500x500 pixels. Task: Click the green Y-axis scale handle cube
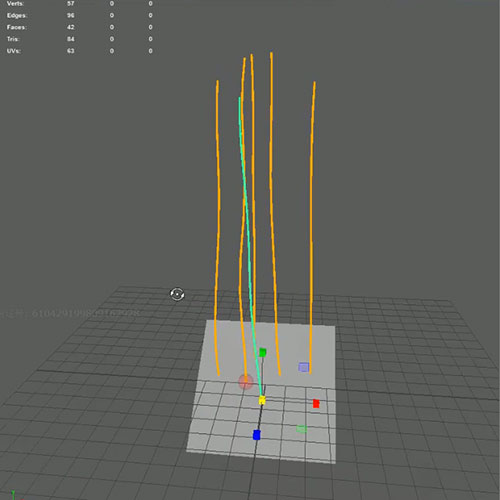[263, 352]
